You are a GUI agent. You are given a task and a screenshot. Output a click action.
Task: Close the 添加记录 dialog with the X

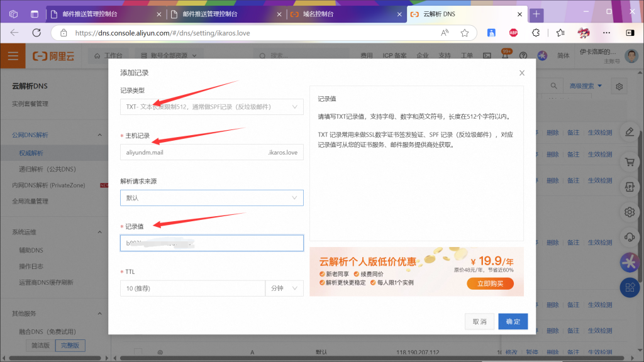[521, 73]
